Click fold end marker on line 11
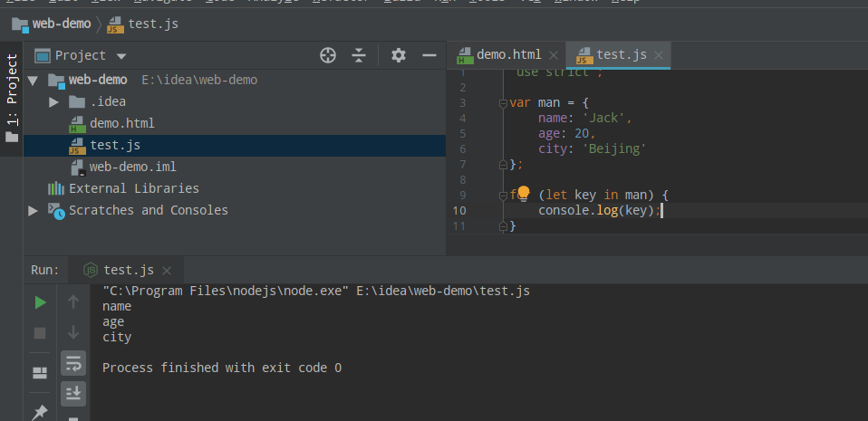868x421 pixels. (x=503, y=225)
